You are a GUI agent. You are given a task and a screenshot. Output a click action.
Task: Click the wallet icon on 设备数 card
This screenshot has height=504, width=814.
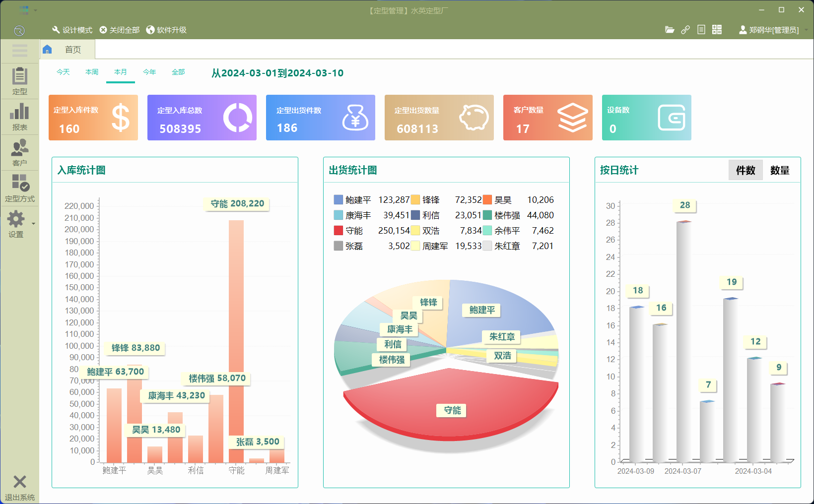[672, 118]
